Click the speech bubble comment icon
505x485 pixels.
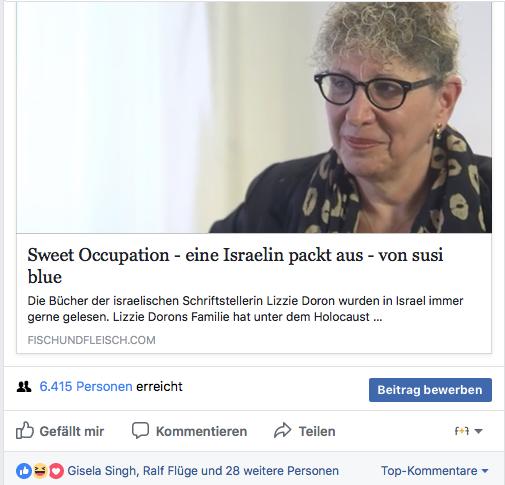pos(140,430)
